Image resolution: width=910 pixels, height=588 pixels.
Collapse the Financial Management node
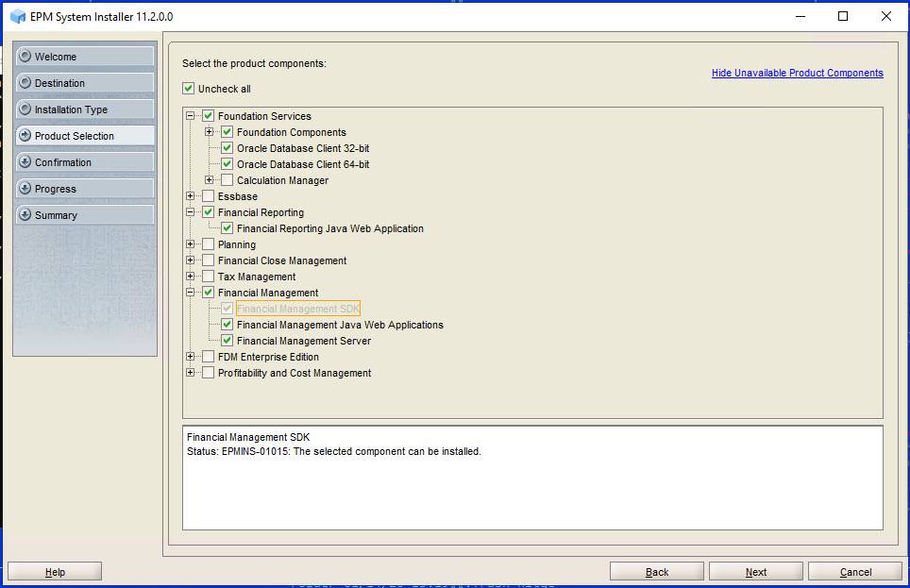191,293
